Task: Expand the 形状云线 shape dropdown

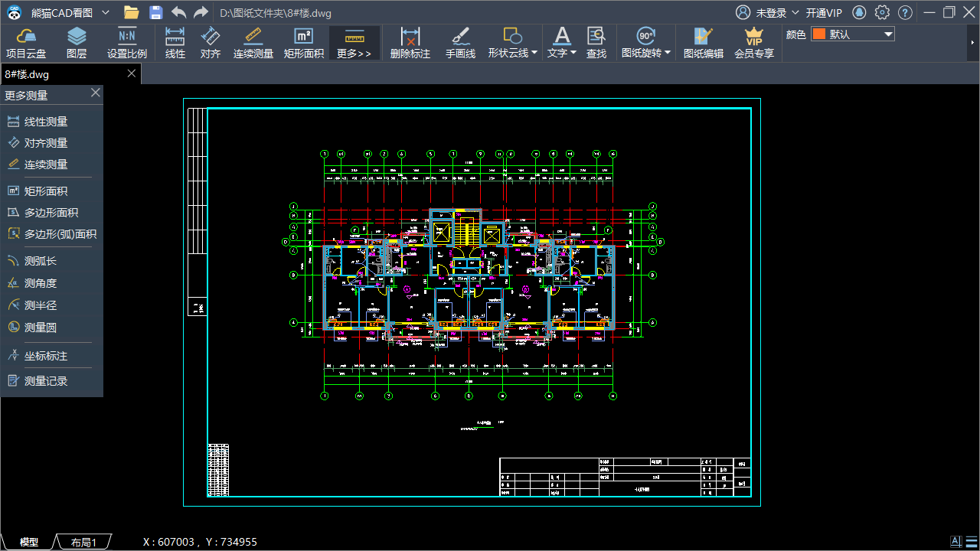Action: click(534, 53)
